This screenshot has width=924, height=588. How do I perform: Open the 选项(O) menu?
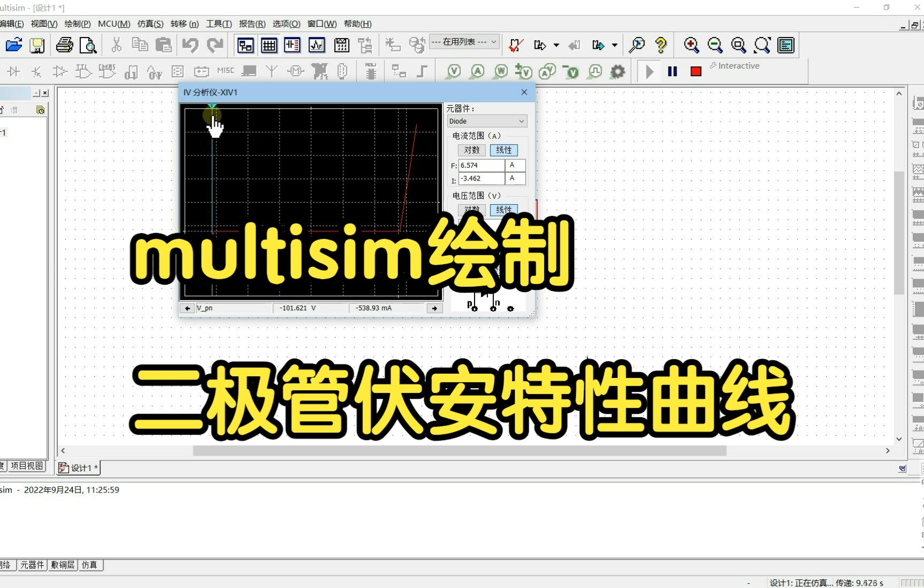pos(287,24)
